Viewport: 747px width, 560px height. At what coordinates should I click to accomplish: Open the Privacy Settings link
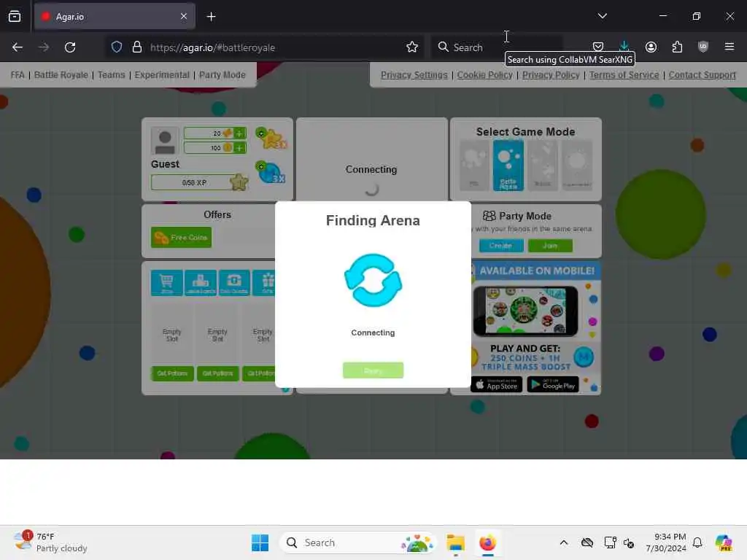click(x=414, y=75)
